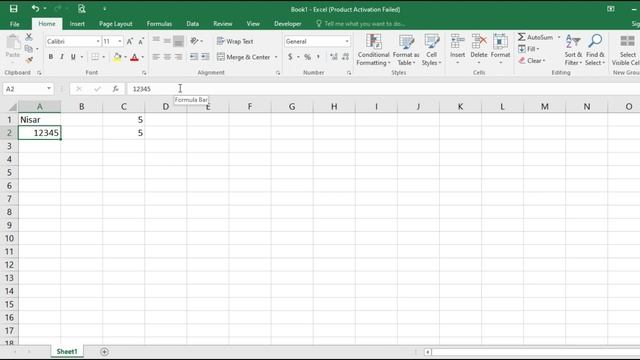This screenshot has width=640, height=360.
Task: Decrease indent icon
Action: [x=194, y=57]
